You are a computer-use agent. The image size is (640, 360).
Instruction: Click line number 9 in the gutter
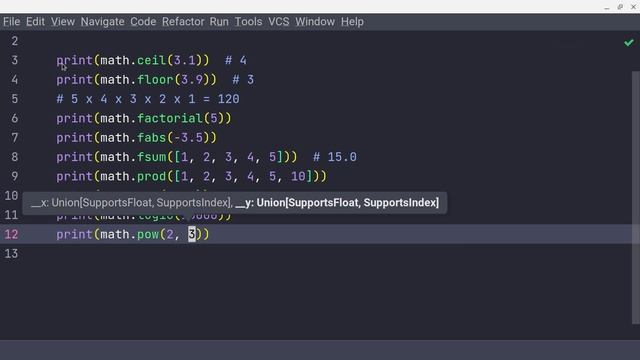click(15, 176)
